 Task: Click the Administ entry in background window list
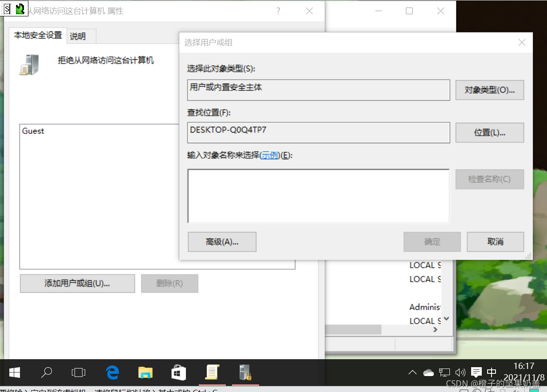425,307
